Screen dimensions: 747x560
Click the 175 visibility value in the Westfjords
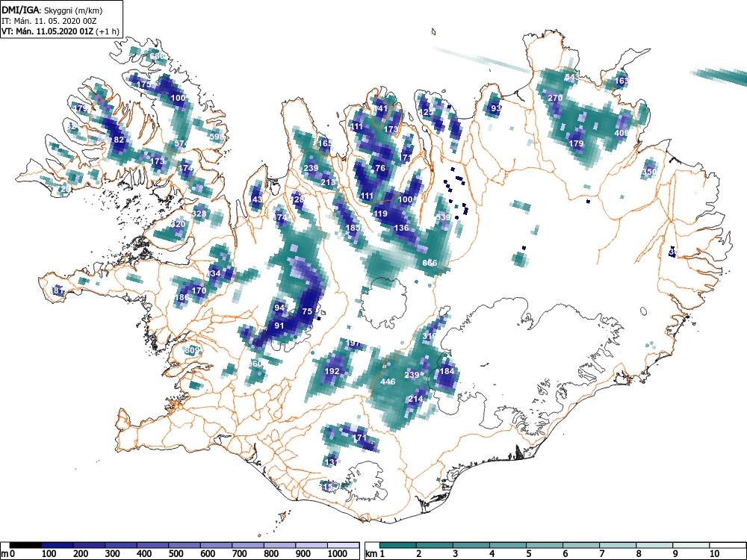pyautogui.click(x=144, y=84)
